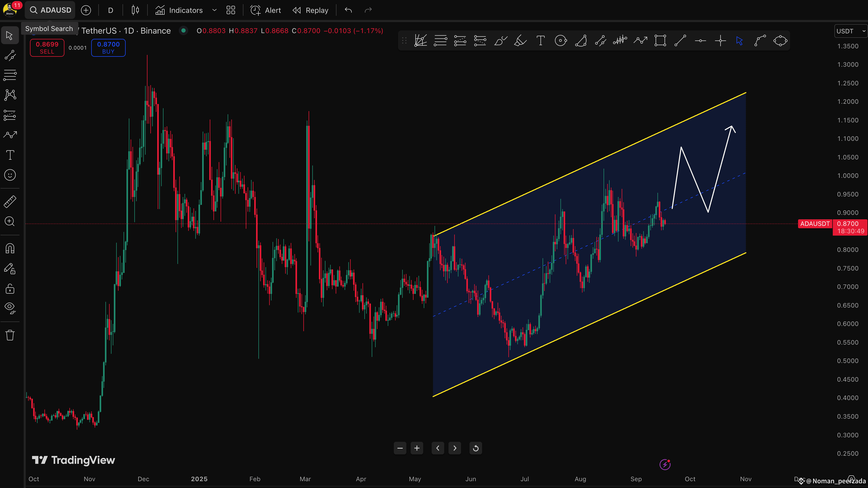Click the candlestick chart style icon
The width and height of the screenshot is (868, 488).
pos(135,10)
